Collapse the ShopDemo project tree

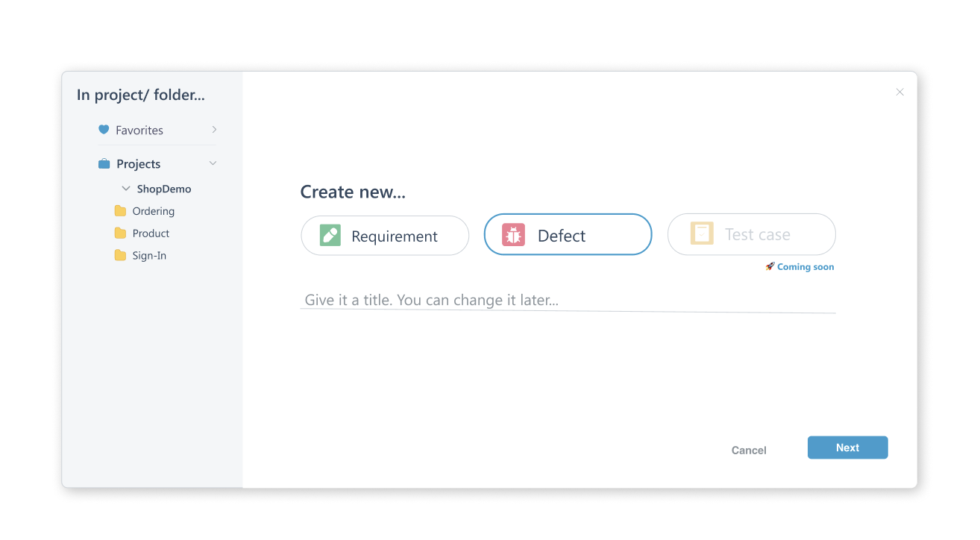point(126,189)
